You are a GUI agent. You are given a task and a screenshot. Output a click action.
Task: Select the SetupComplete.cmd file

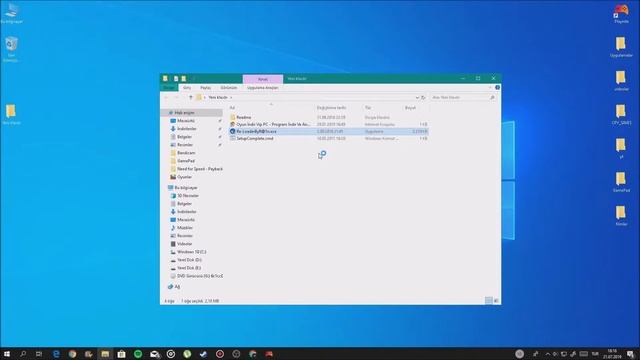click(x=329, y=138)
